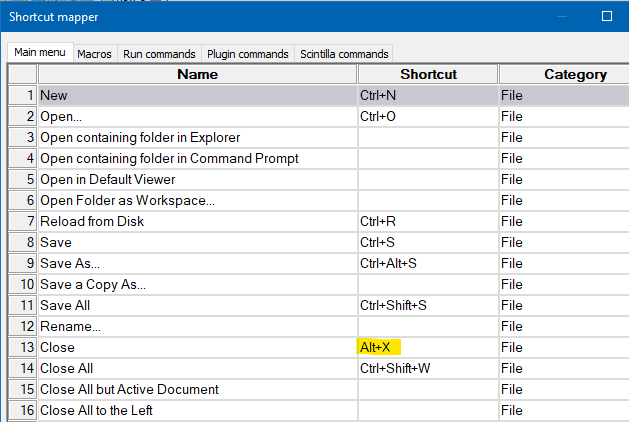Select the Rename... command row
Viewport: 629px width, 422px height.
197,326
